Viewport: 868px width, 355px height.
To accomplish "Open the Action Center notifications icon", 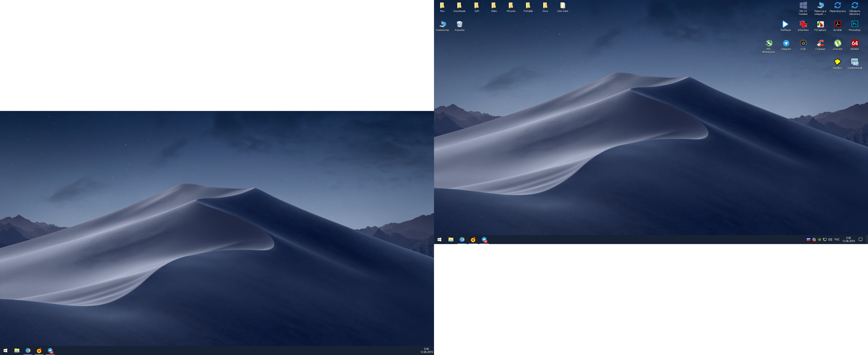I will coord(861,240).
